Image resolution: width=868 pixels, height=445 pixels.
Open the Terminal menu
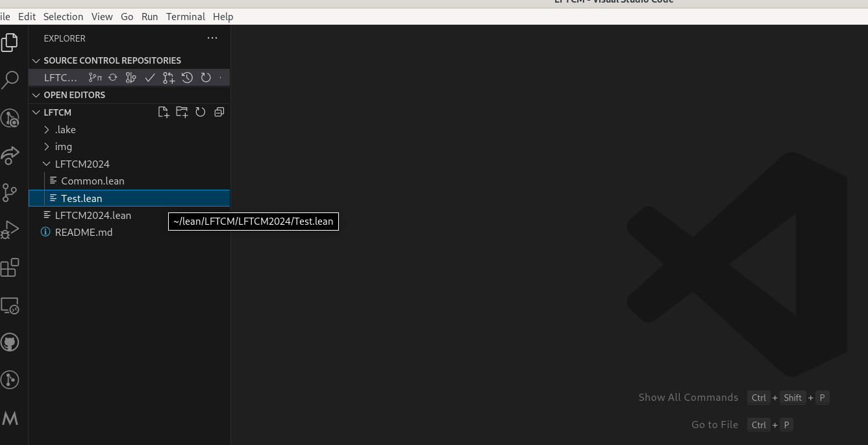[x=186, y=16]
